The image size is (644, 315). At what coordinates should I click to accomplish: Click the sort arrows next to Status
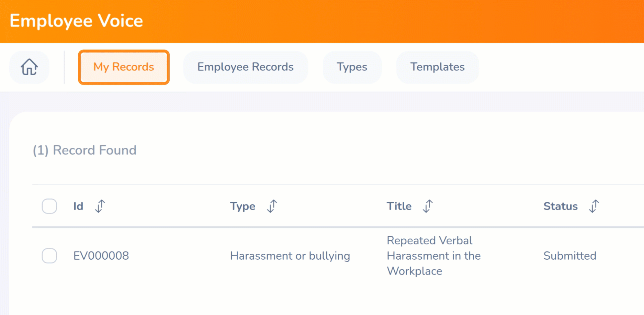[x=594, y=206]
